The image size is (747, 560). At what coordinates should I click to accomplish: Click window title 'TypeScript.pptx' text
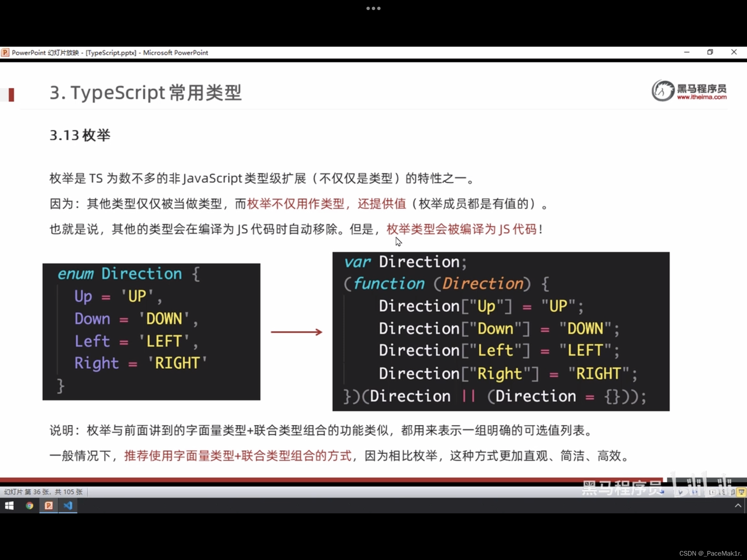point(111,53)
